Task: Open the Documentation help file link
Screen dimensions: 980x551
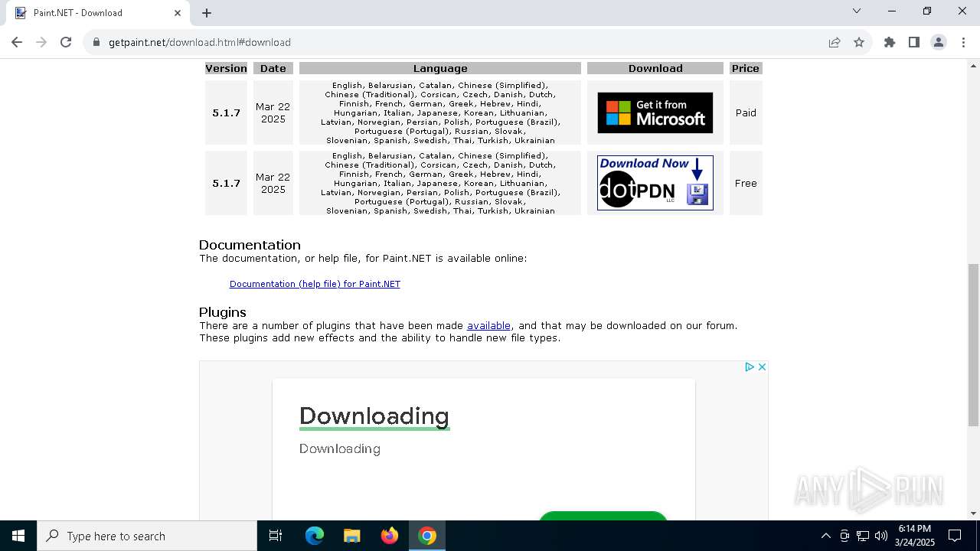Action: click(x=315, y=284)
